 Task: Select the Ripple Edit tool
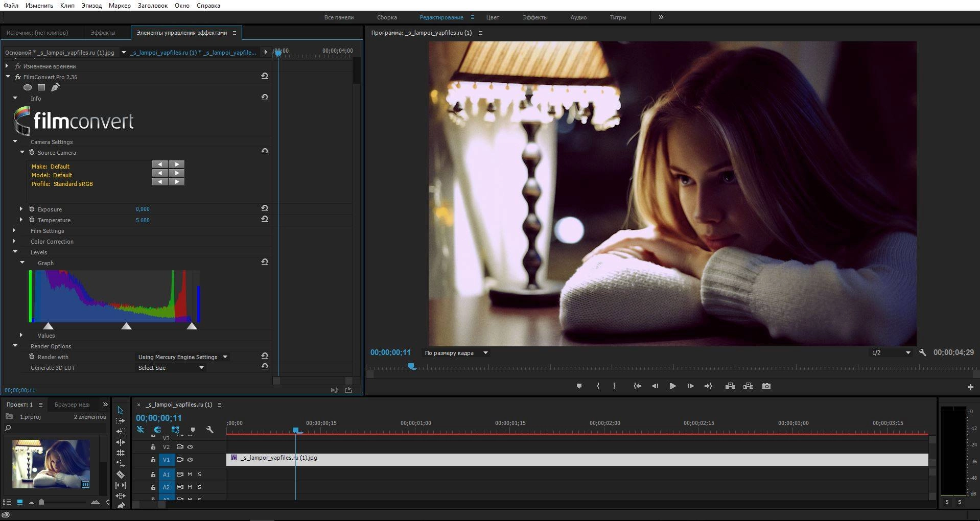tap(120, 442)
